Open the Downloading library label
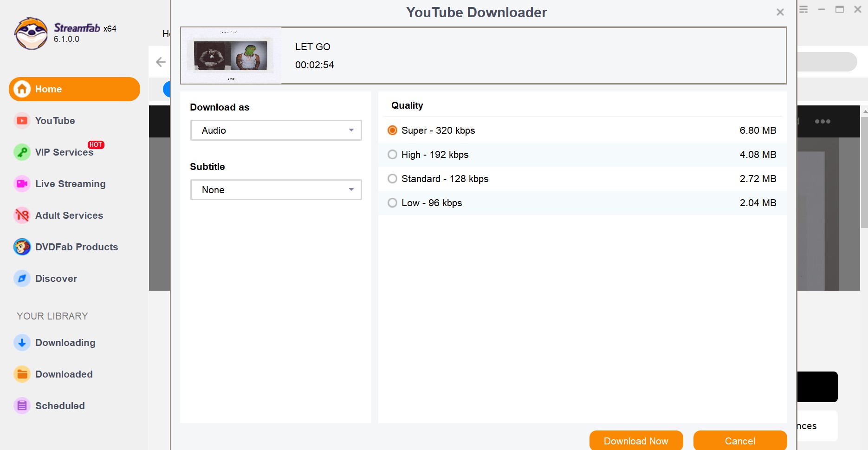The image size is (868, 450). click(65, 343)
